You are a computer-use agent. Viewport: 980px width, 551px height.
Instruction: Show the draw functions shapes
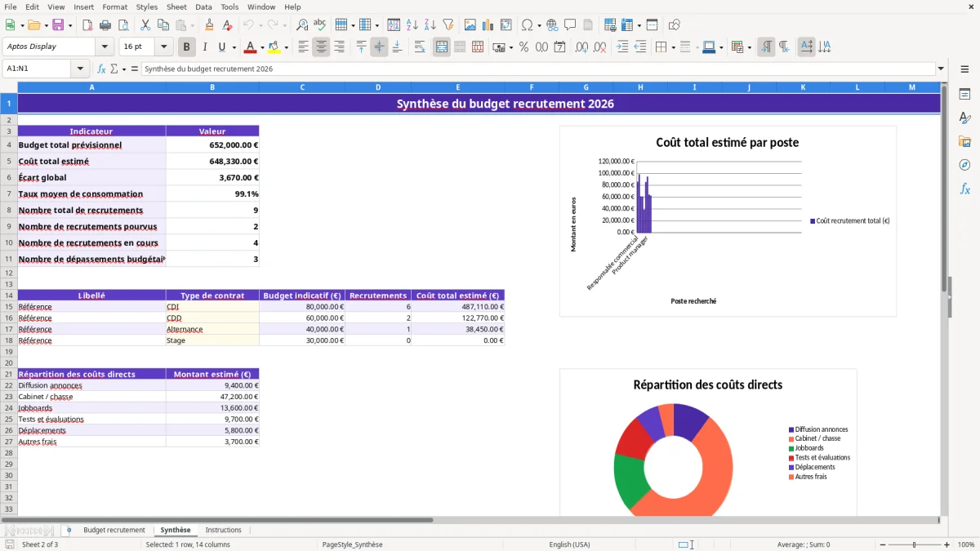point(674,25)
